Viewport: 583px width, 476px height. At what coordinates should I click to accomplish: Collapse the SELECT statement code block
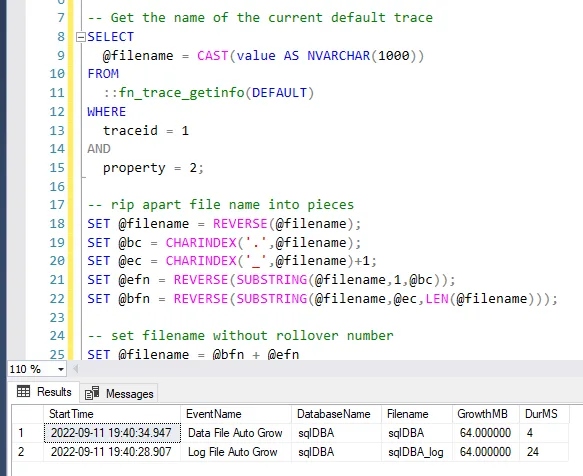coord(80,37)
